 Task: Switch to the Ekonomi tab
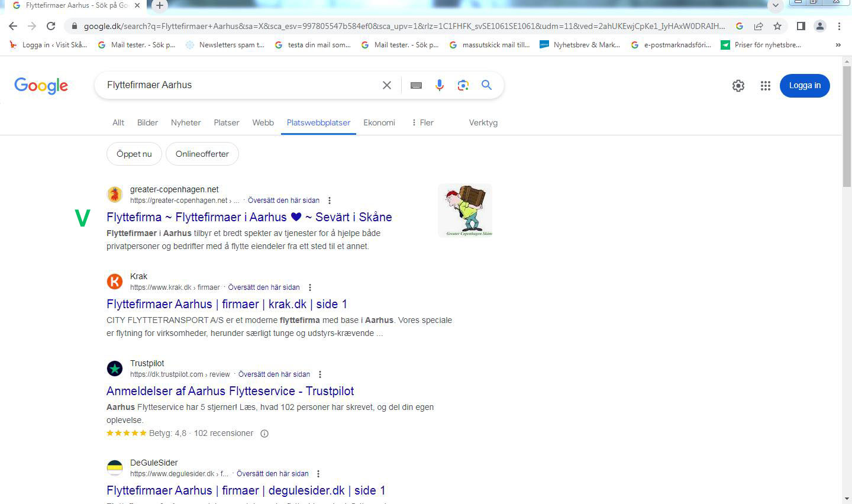(379, 122)
